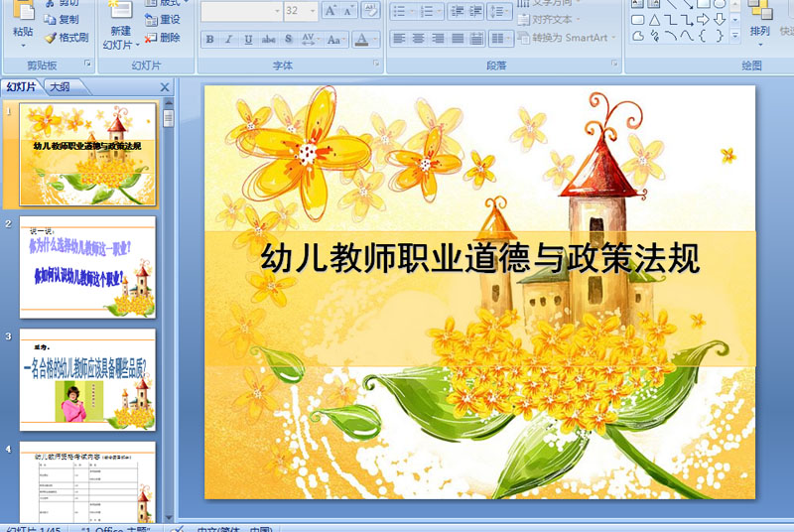Image resolution: width=794 pixels, height=532 pixels.
Task: Expand the shapes gallery More arrow
Action: tap(734, 36)
